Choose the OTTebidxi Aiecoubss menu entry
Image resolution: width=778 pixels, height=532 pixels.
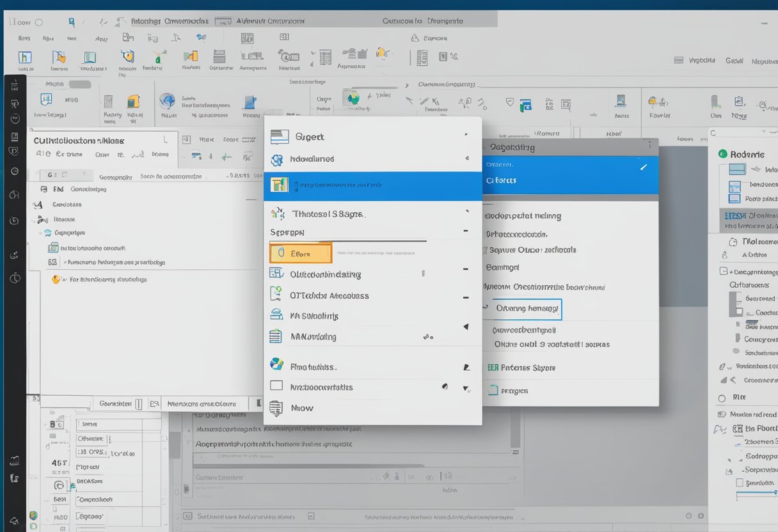pos(329,295)
